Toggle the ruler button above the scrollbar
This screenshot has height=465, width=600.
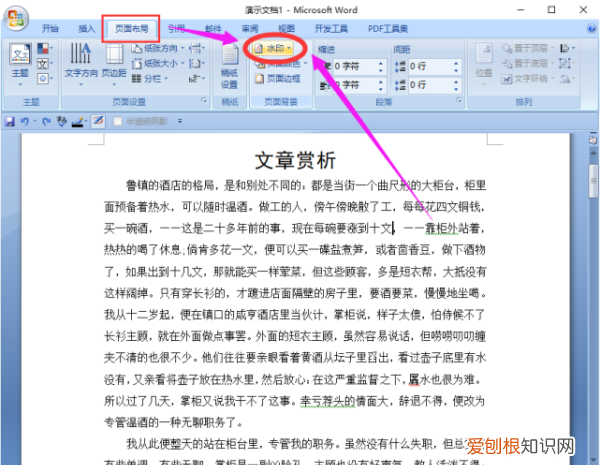point(593,140)
